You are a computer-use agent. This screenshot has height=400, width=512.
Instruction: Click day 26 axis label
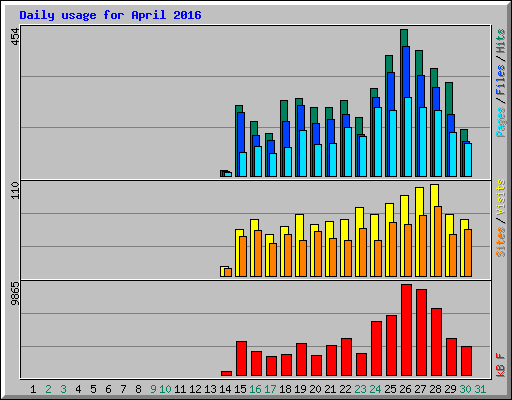point(405,389)
